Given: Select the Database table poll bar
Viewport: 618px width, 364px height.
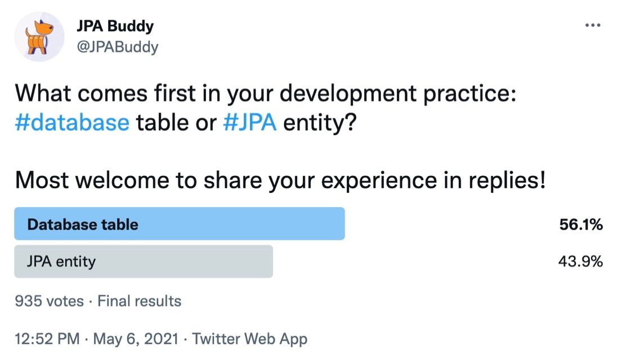Looking at the screenshot, I should pos(180,224).
